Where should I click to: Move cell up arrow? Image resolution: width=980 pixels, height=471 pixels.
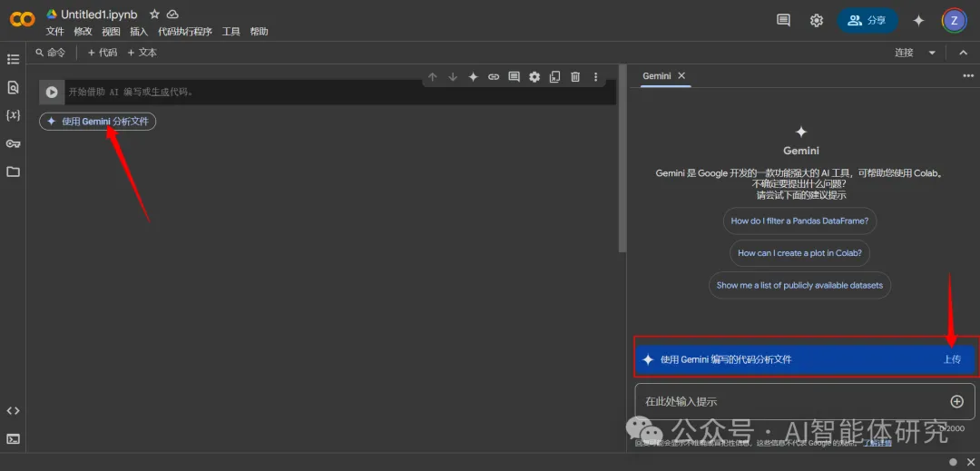pyautogui.click(x=433, y=77)
